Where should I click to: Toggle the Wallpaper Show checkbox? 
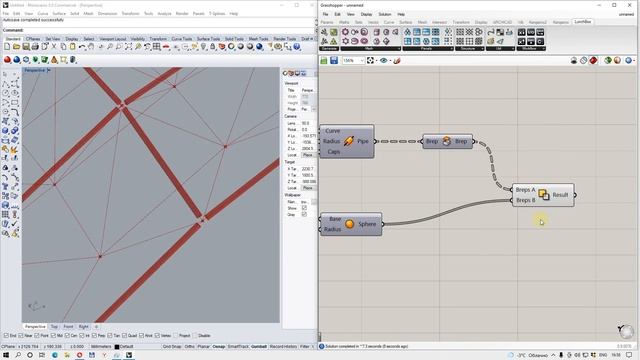[x=304, y=208]
